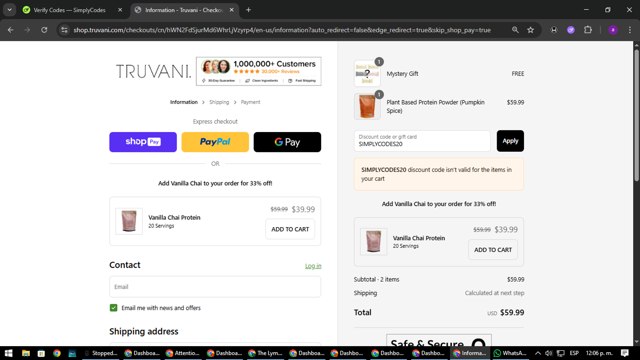
Task: Open a new browser tab
Action: [248, 10]
